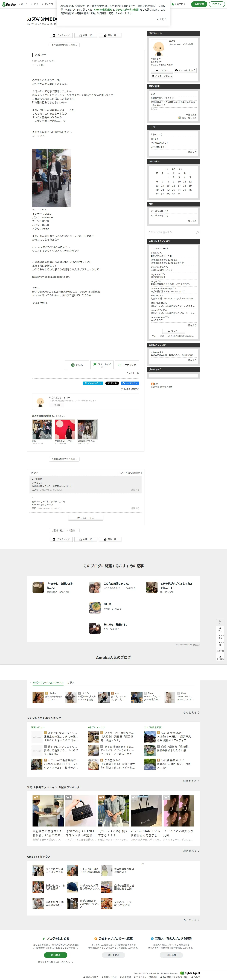This screenshot has height=980, width=227.
Task: Open ピグ in the header navigation
Action: coord(36,4)
